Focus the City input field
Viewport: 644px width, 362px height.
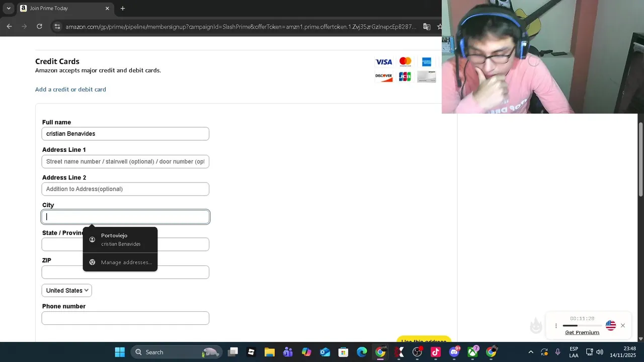coord(125,217)
